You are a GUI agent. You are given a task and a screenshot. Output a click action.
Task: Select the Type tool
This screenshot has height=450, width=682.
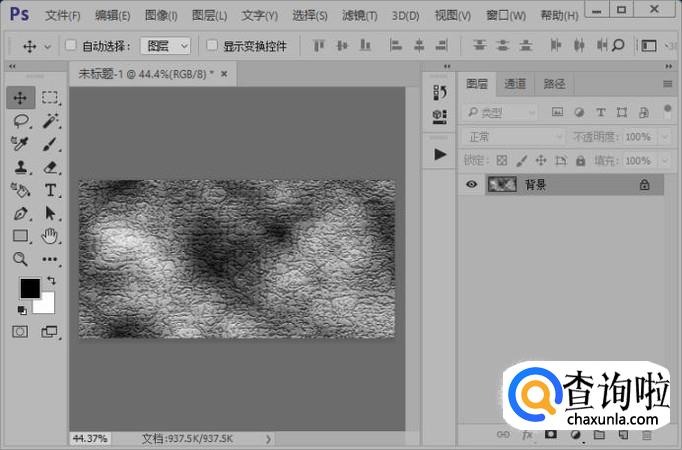coord(50,190)
